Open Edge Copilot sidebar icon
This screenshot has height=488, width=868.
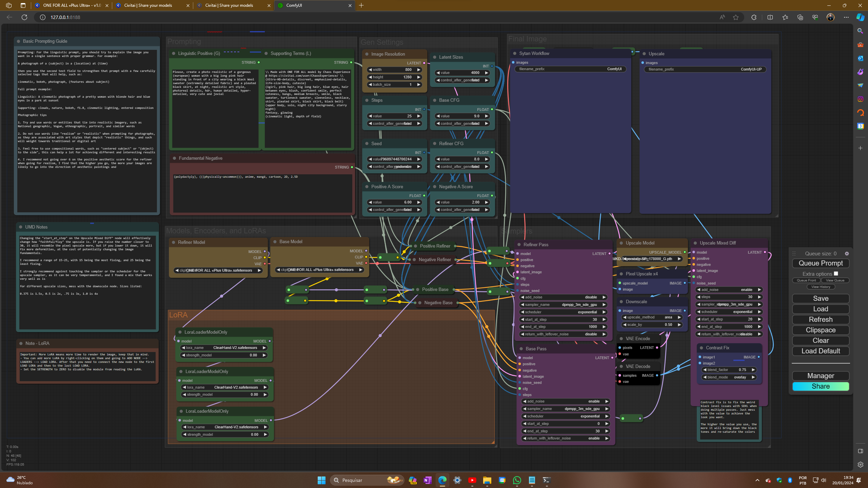pyautogui.click(x=860, y=17)
